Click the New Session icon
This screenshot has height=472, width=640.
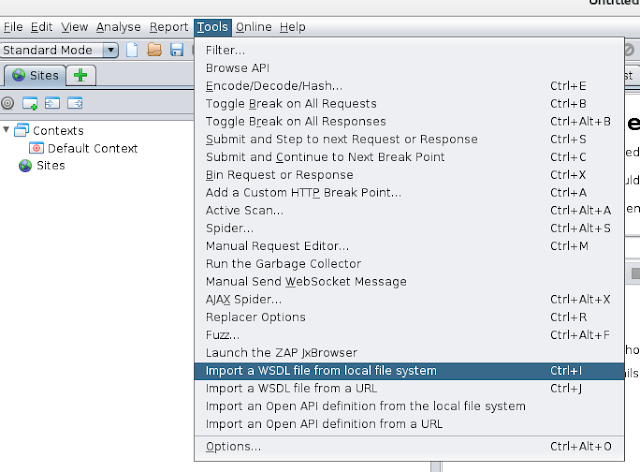(x=132, y=50)
